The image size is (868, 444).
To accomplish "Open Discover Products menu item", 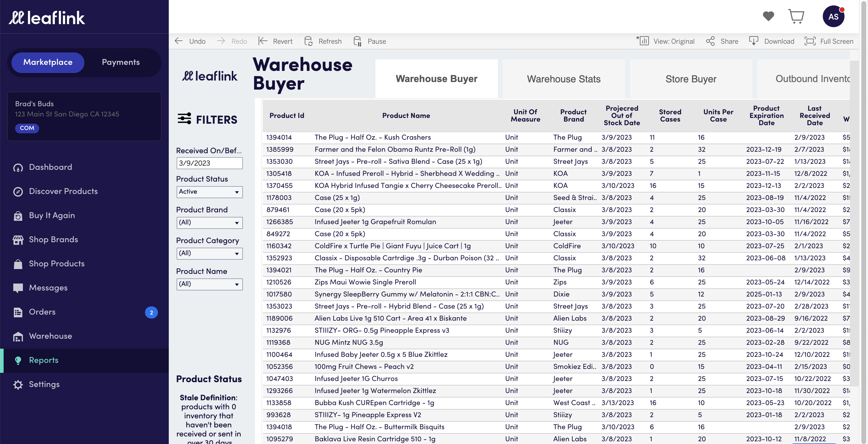I will tap(63, 192).
